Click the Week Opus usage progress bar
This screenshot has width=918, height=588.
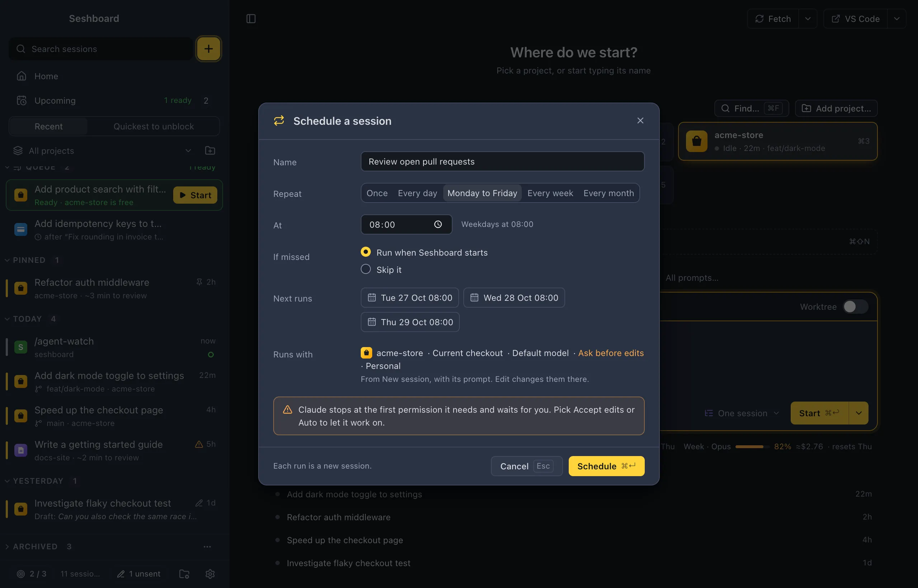tap(752, 446)
